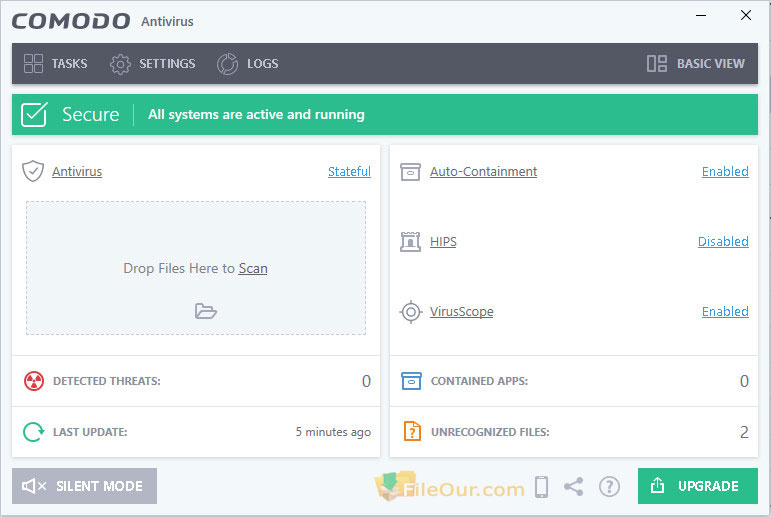This screenshot has width=771, height=517.
Task: Click the 'Drop Files Here to' text
Action: click(179, 269)
